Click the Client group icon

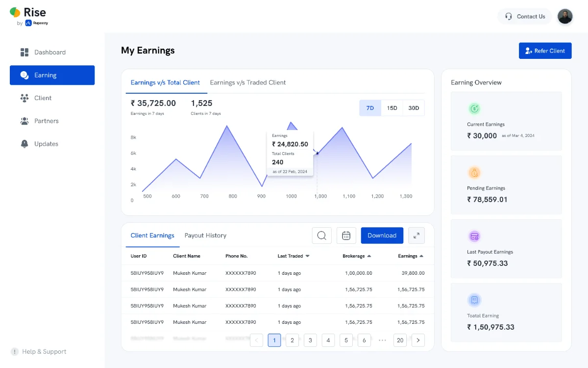tap(24, 98)
